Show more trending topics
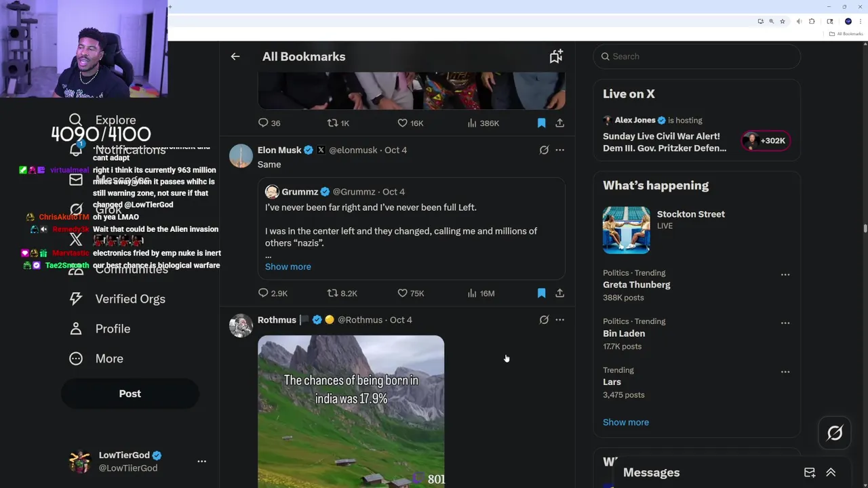868x488 pixels. [626, 422]
